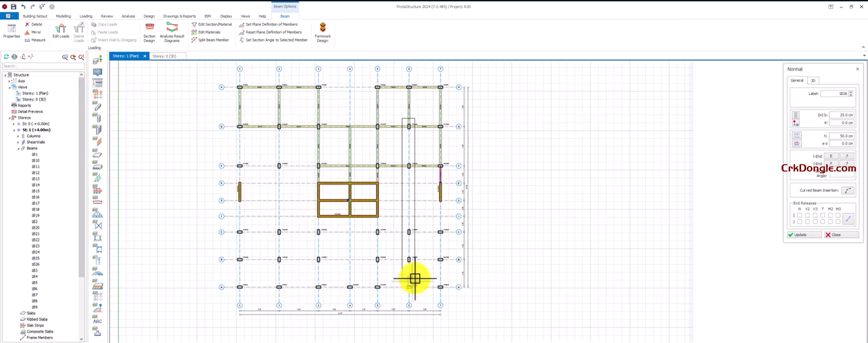868x343 pixels.
Task: Open Section Design
Action: [x=149, y=32]
